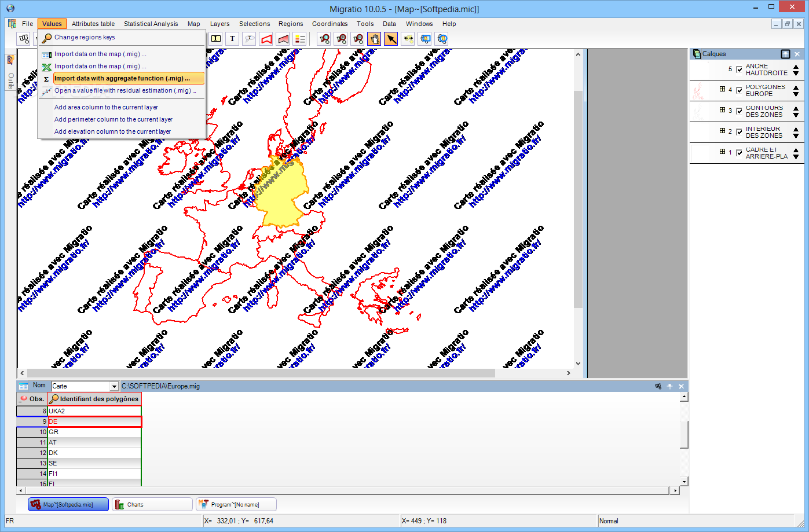
Task: Select the T text tool
Action: 232,39
